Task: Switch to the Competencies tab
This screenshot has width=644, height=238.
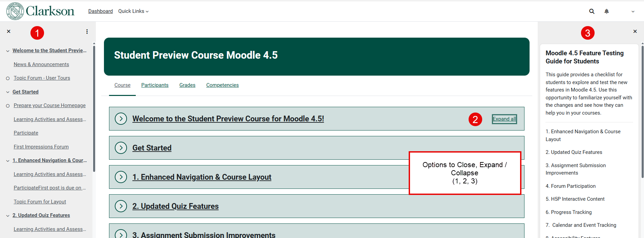Action: pos(222,85)
